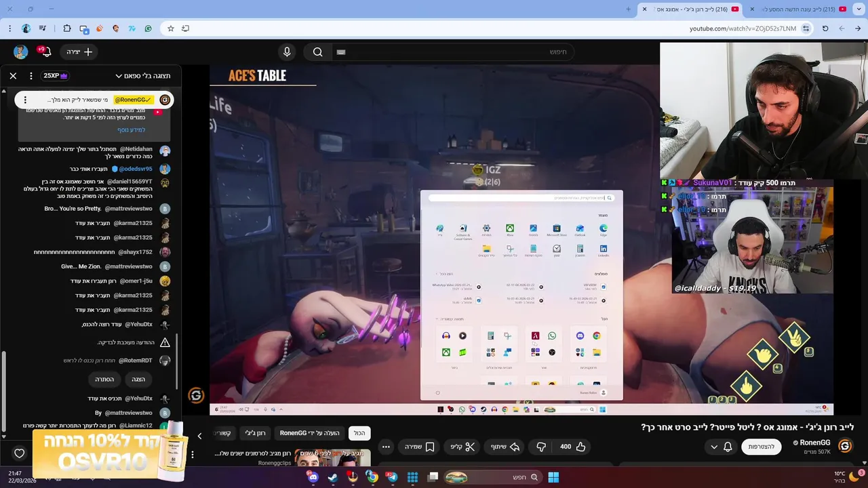Viewport: 868px width, 488px height.
Task: Click browser address bar URL
Action: 743,28
